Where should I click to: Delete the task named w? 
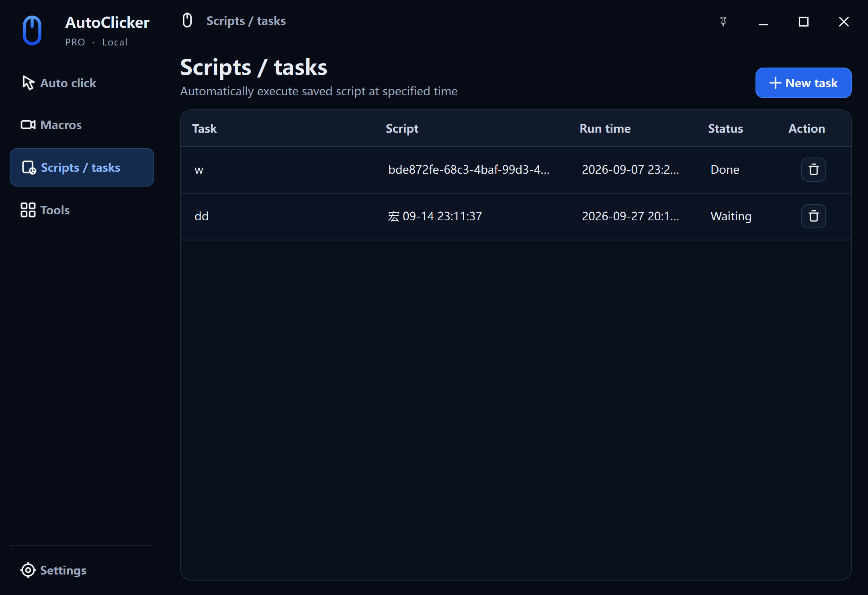[x=813, y=170]
